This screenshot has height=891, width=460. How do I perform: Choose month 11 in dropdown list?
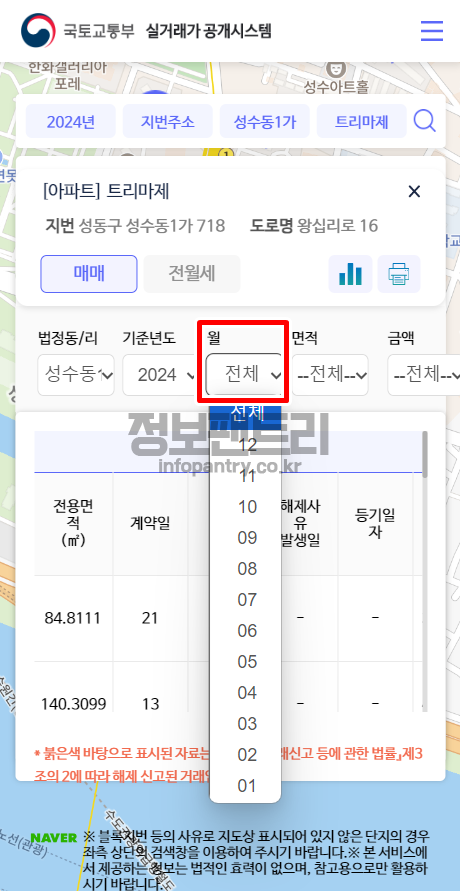point(245,476)
